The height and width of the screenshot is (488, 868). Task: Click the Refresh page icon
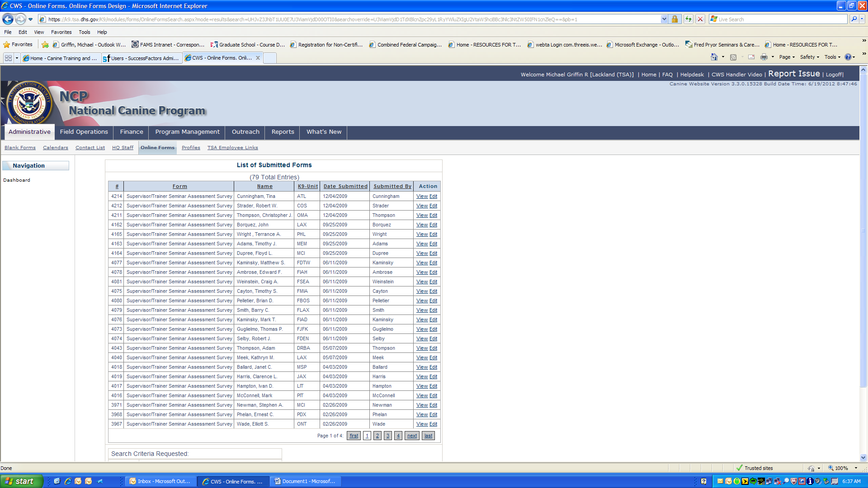click(688, 19)
